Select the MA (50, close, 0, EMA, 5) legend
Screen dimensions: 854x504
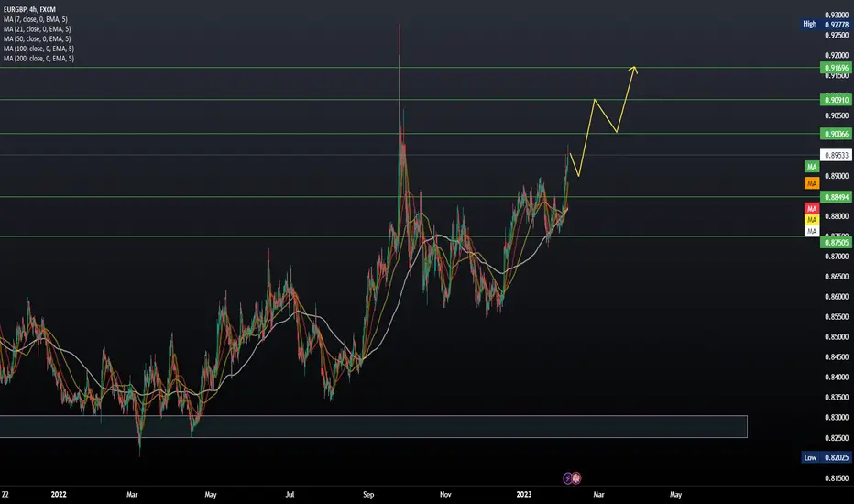coord(37,38)
